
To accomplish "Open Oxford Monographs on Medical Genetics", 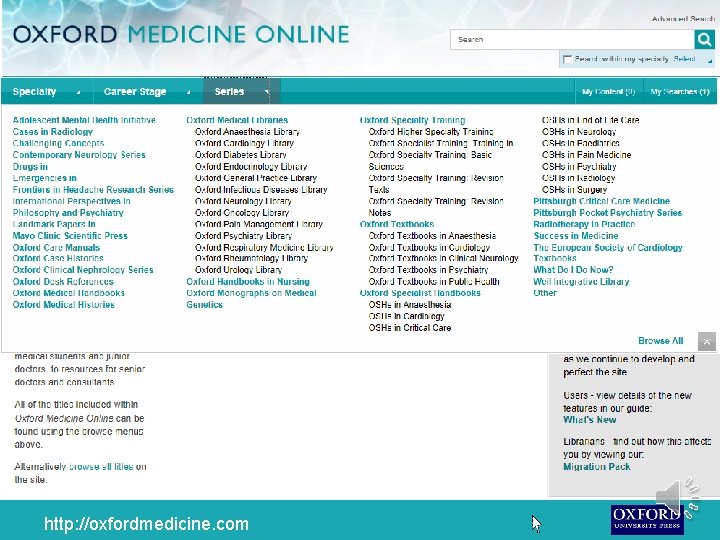I will 251,299.
